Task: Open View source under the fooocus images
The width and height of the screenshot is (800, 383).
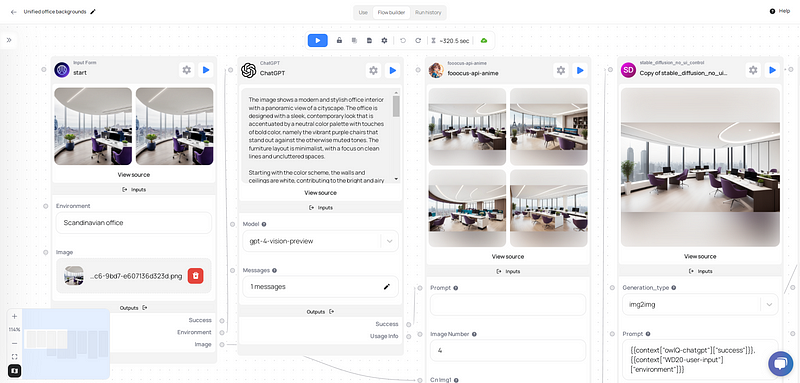Action: point(508,257)
